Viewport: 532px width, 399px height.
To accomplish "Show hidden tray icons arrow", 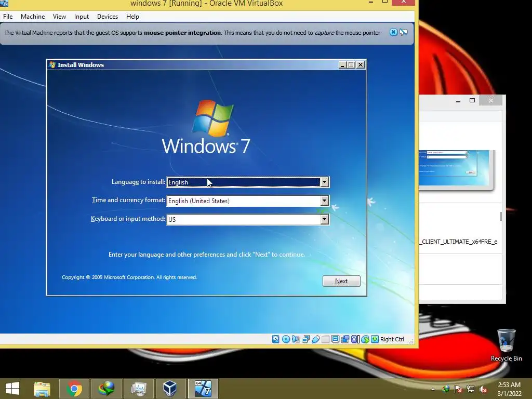I will pyautogui.click(x=433, y=389).
